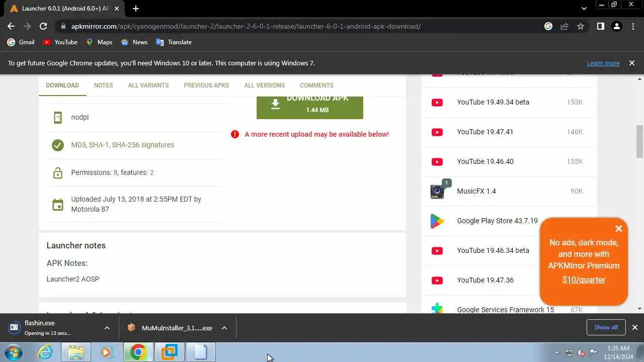
Task: Open the Chrome profile avatar
Action: tap(617, 26)
